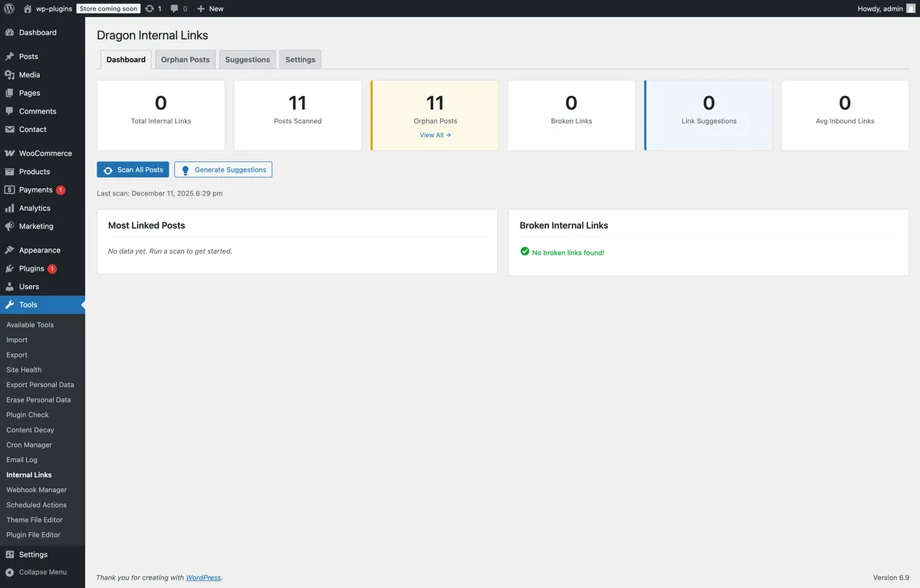Open Email Log submenu item
The height and width of the screenshot is (588, 920).
(21, 460)
